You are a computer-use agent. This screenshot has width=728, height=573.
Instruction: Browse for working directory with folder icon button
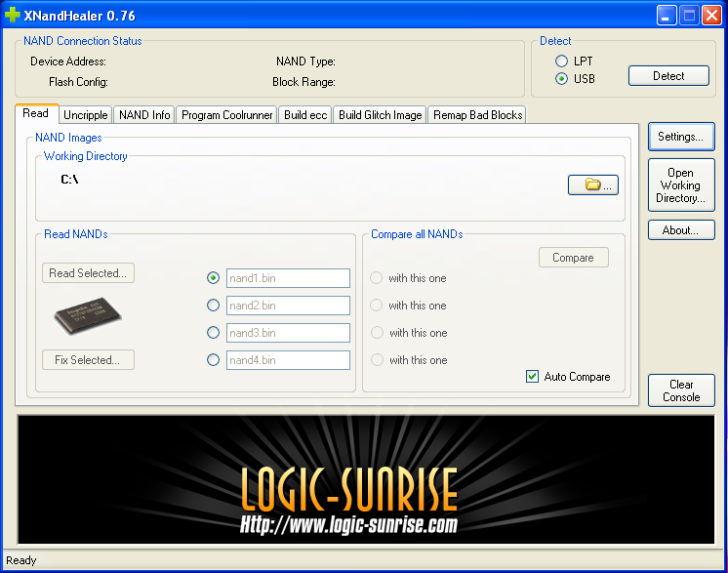pyautogui.click(x=593, y=184)
